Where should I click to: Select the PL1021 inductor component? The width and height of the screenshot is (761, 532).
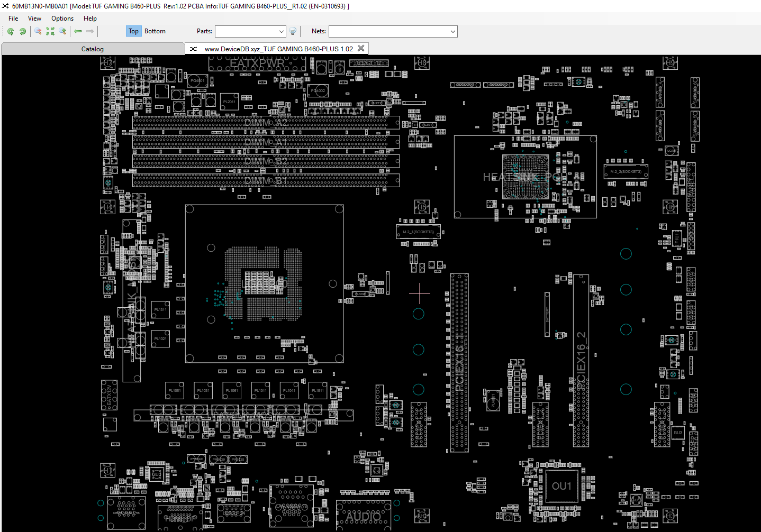coord(160,339)
